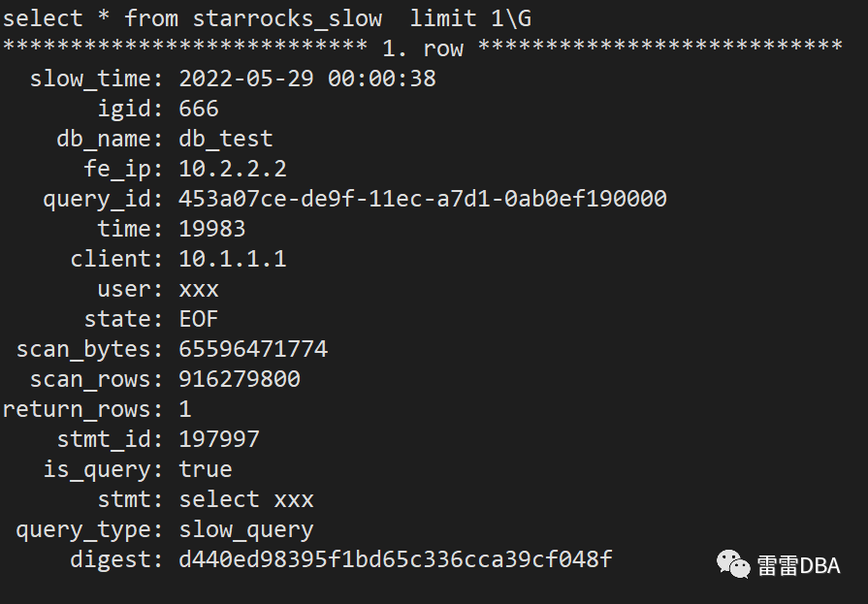The height and width of the screenshot is (604, 868).
Task: Click the db_name value db_test
Action: (226, 139)
